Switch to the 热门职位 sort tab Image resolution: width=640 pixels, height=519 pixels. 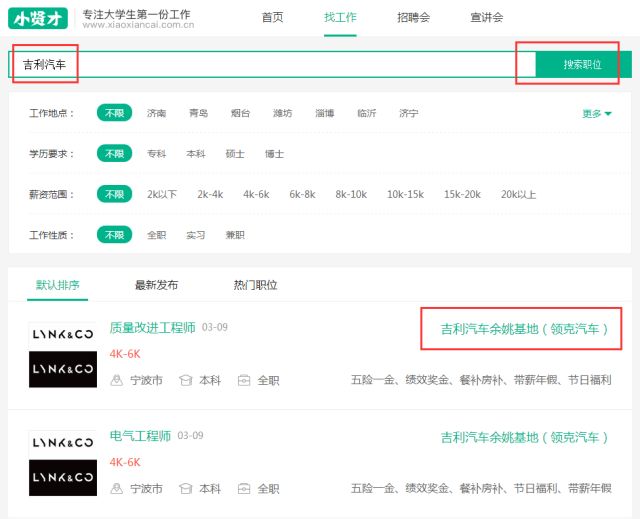[255, 285]
